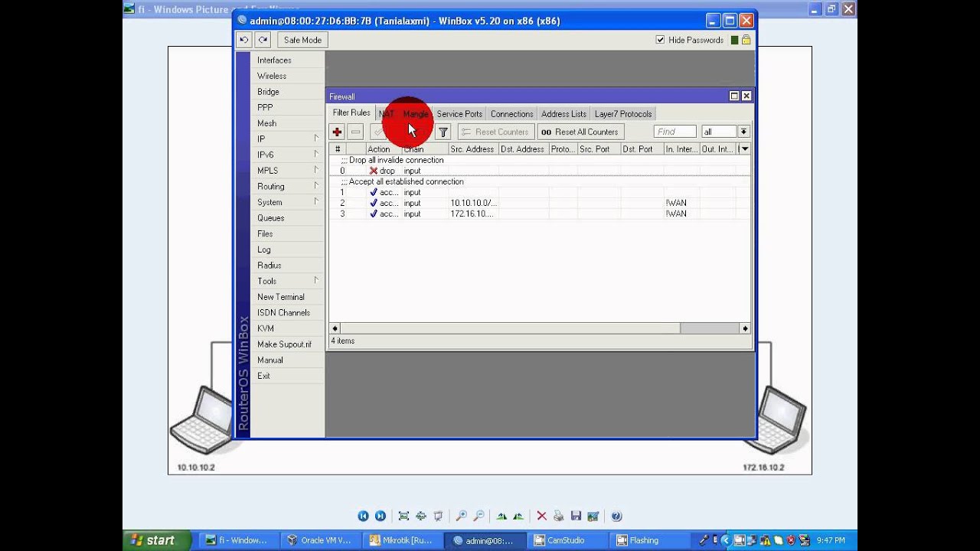Image resolution: width=980 pixels, height=551 pixels.
Task: Add a new firewall rule with plus icon
Action: coord(337,132)
